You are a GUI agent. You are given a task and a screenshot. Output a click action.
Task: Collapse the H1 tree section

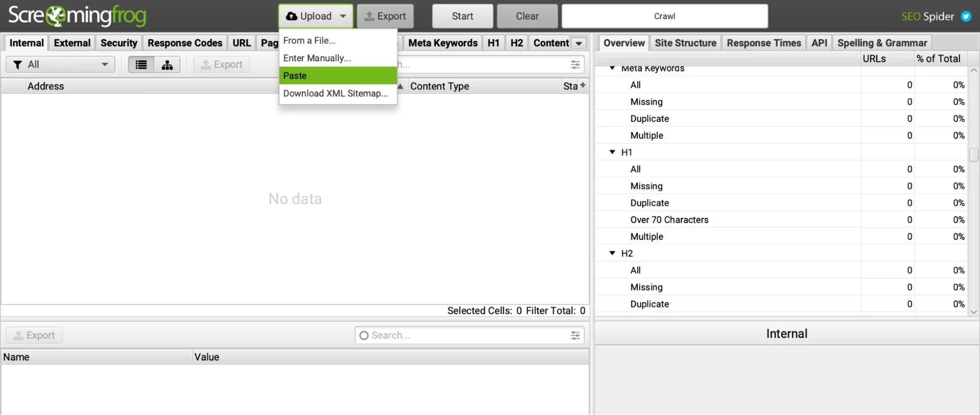(612, 152)
